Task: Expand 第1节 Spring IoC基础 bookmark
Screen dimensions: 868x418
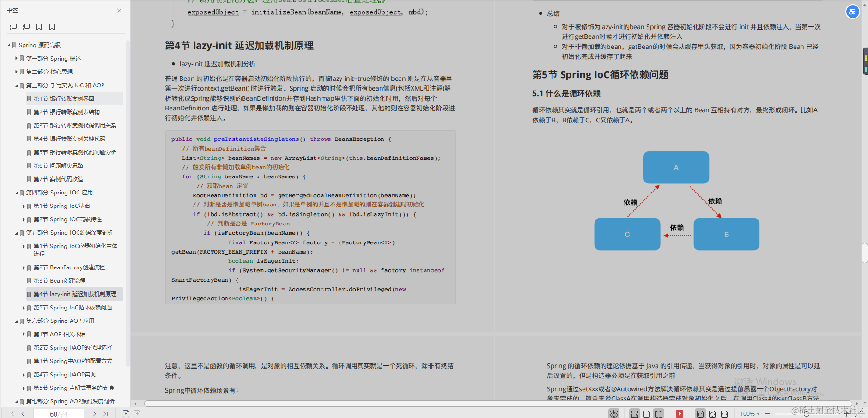Action: point(24,206)
